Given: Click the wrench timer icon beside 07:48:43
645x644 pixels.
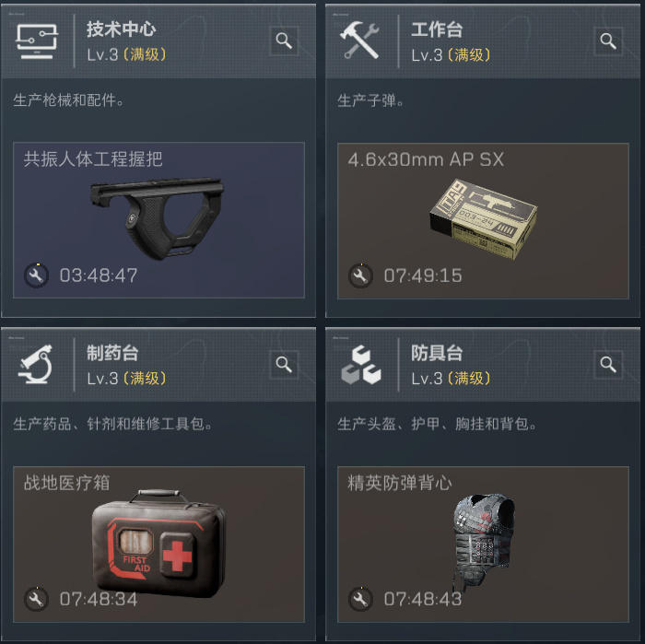Looking at the screenshot, I should [x=361, y=599].
